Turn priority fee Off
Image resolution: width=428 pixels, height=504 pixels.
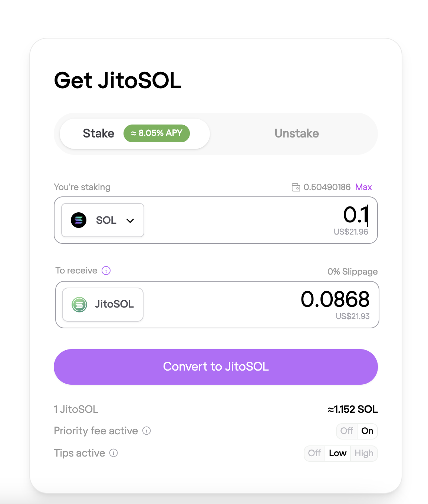[347, 431]
